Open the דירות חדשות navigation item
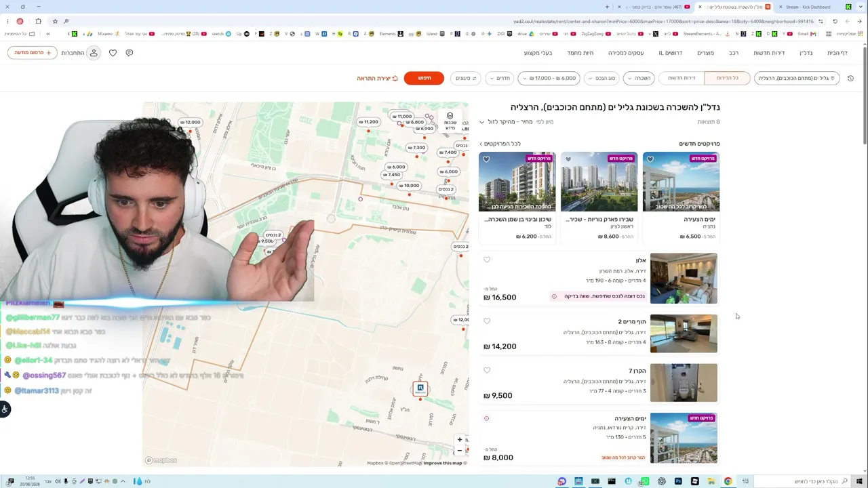Image resolution: width=868 pixels, height=488 pixels. [x=769, y=53]
